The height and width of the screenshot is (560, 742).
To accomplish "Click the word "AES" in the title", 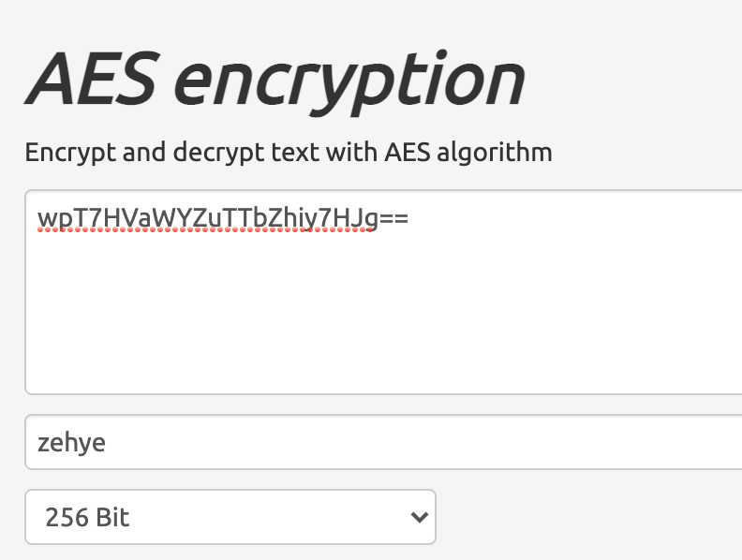I will point(91,78).
